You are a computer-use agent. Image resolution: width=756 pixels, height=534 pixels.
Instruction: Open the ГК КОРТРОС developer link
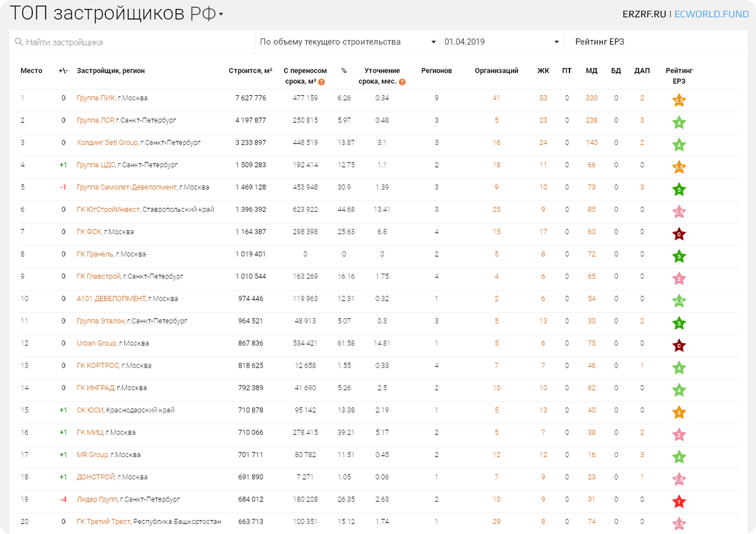tap(98, 366)
